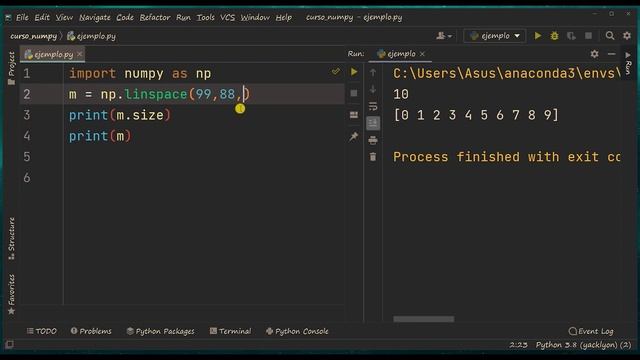Open the Help menu

(x=283, y=18)
